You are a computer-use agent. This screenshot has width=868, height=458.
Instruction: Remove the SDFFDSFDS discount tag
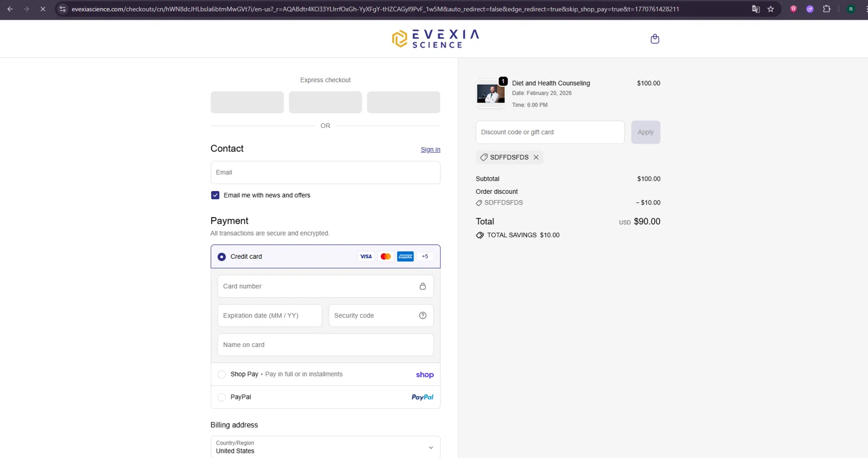(536, 157)
